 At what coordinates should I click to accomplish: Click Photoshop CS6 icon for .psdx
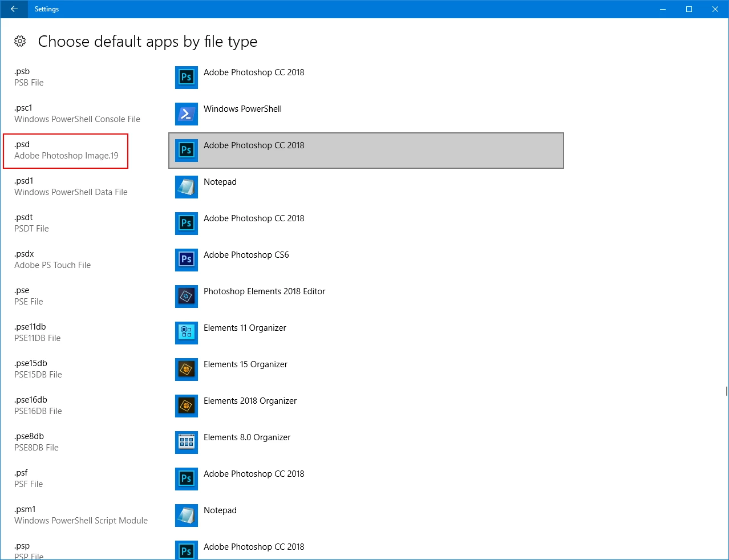(187, 260)
